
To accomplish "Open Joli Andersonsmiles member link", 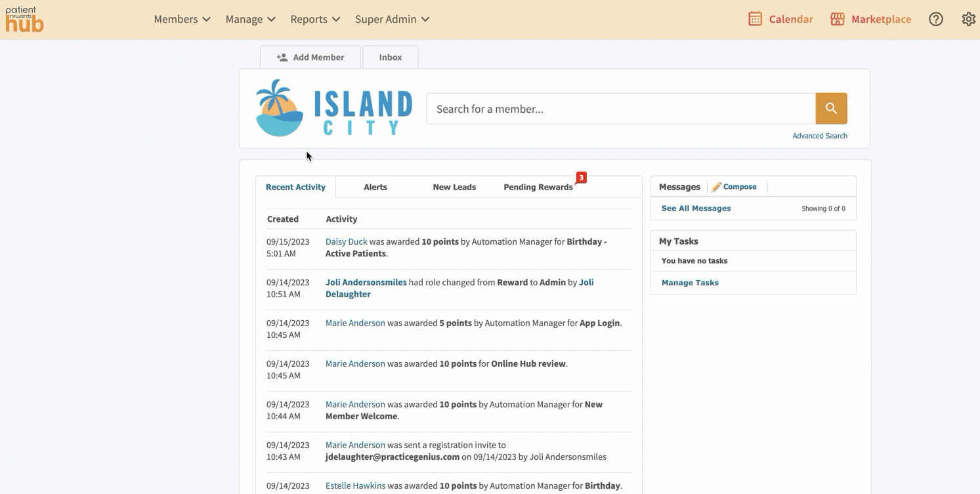I will 366,282.
